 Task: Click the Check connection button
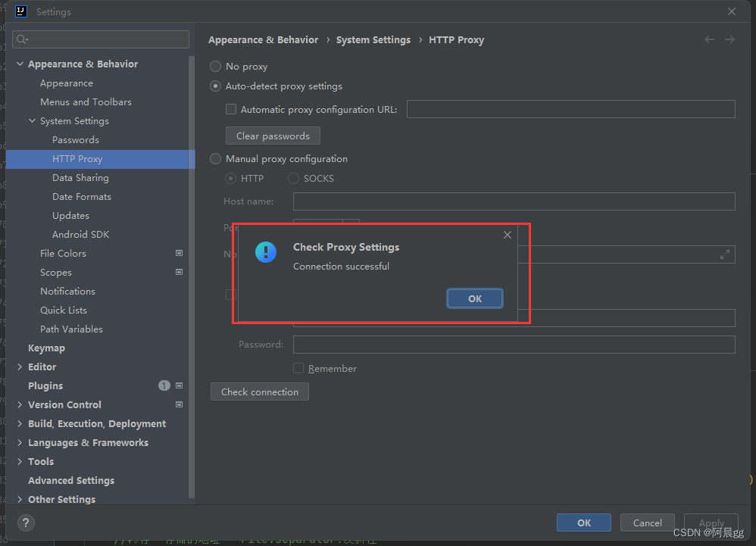pyautogui.click(x=259, y=392)
